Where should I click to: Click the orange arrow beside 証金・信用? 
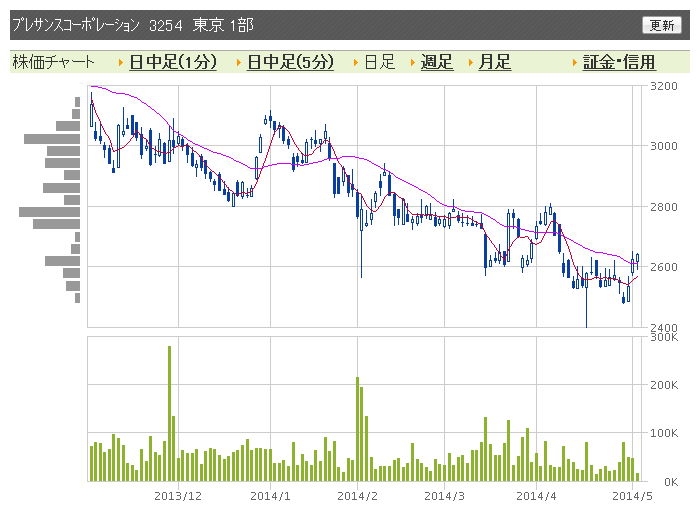click(x=575, y=63)
